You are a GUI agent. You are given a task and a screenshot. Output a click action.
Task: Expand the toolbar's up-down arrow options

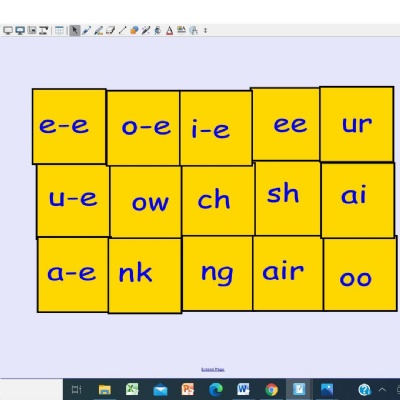pos(205,30)
